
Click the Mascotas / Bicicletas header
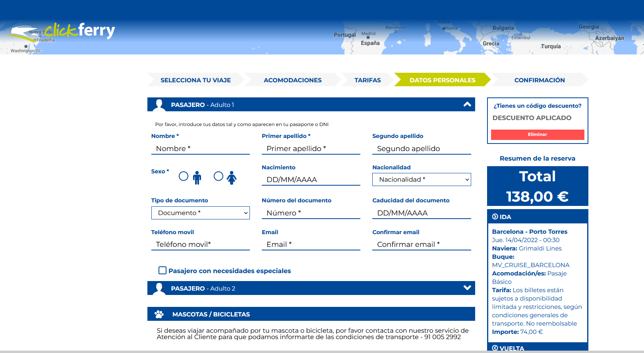(311, 314)
